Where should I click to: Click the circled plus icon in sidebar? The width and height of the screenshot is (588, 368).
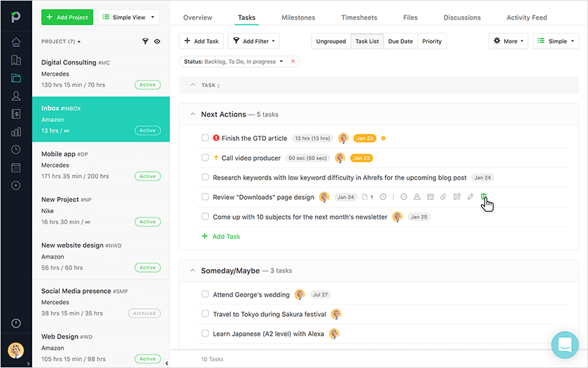coord(15,186)
